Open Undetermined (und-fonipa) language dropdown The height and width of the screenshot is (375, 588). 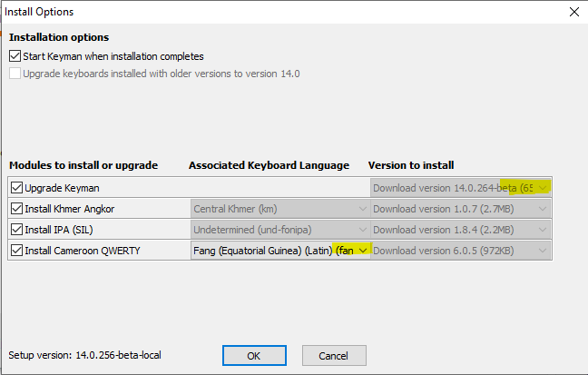point(280,230)
